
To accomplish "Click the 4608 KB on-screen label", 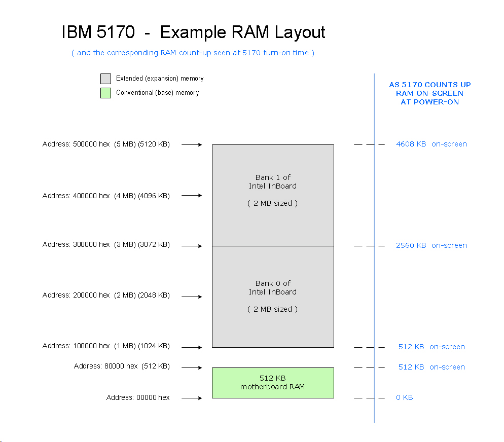I will pyautogui.click(x=431, y=144).
